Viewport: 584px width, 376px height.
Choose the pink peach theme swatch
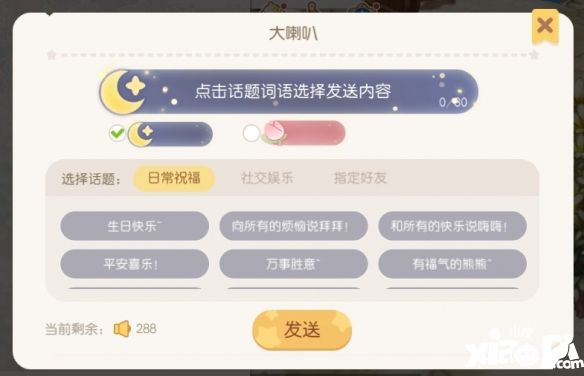(303, 133)
